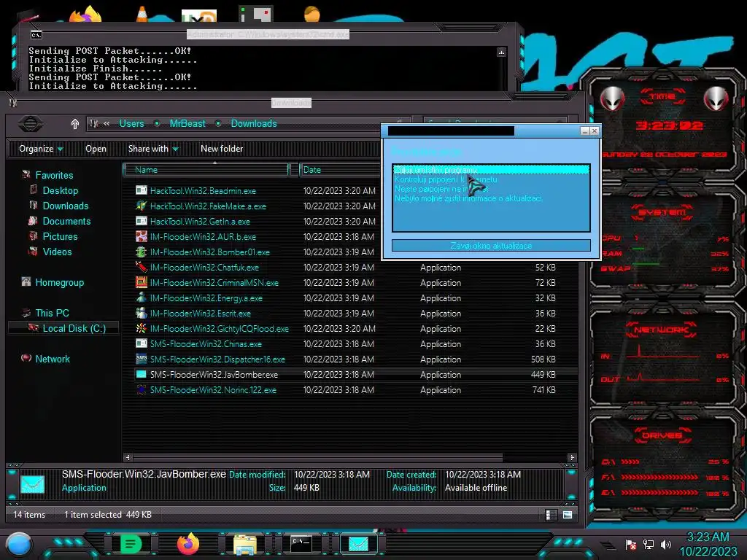Open Downloads in navigation pane
This screenshot has width=747, height=560.
point(65,206)
